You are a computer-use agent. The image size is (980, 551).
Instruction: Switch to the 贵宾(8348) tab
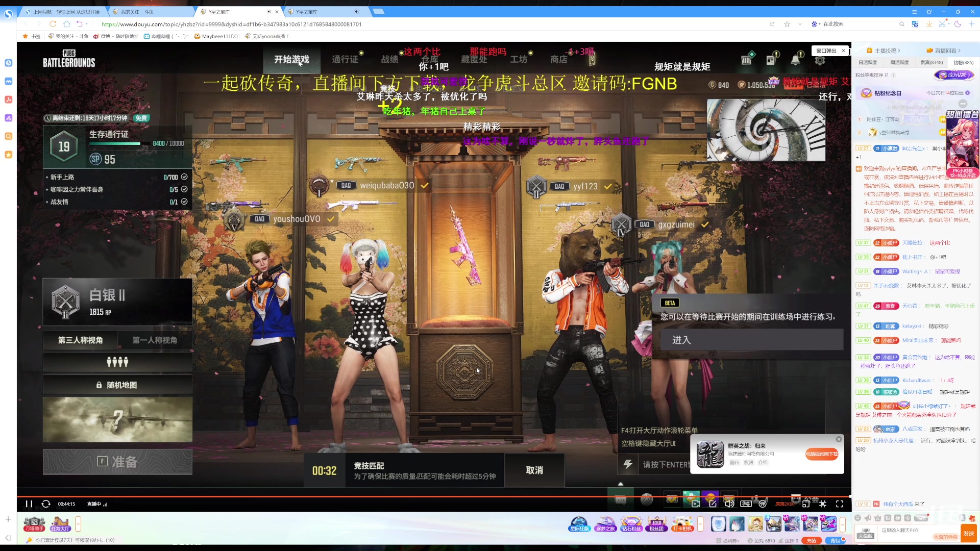coord(931,63)
